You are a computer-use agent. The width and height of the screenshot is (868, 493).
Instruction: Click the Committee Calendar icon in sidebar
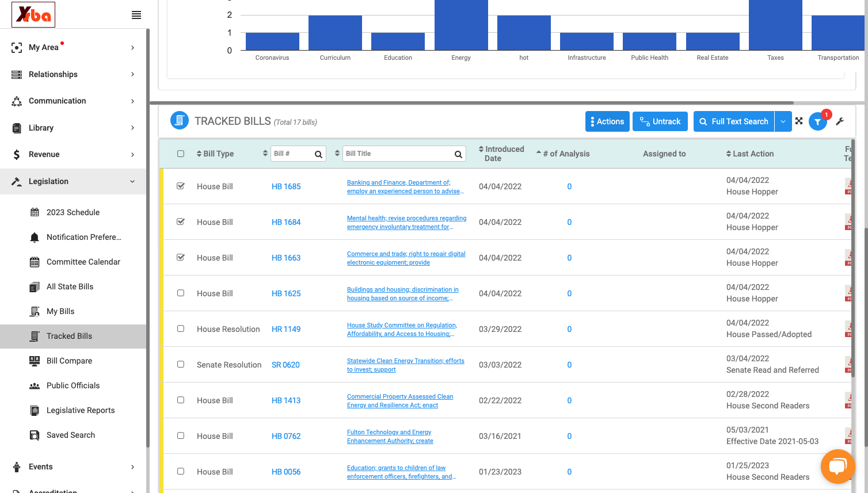(35, 262)
